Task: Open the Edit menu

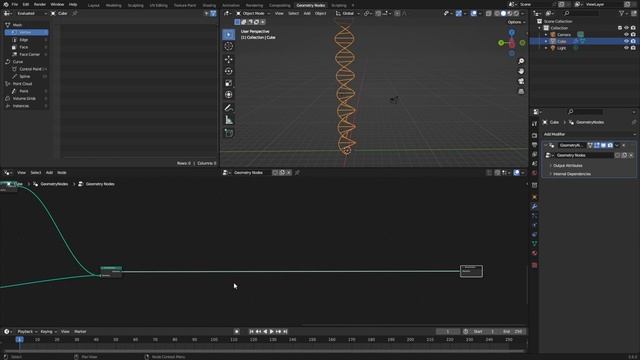Action: 26,4
